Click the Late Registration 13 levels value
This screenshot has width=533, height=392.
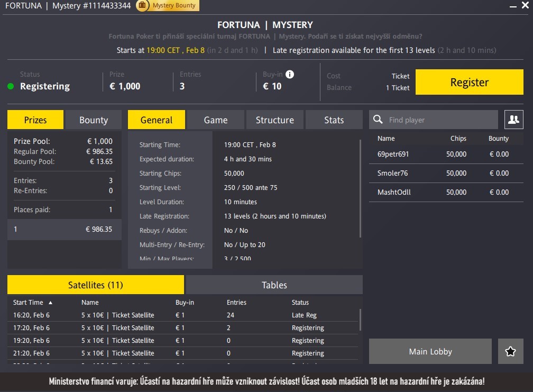point(275,216)
